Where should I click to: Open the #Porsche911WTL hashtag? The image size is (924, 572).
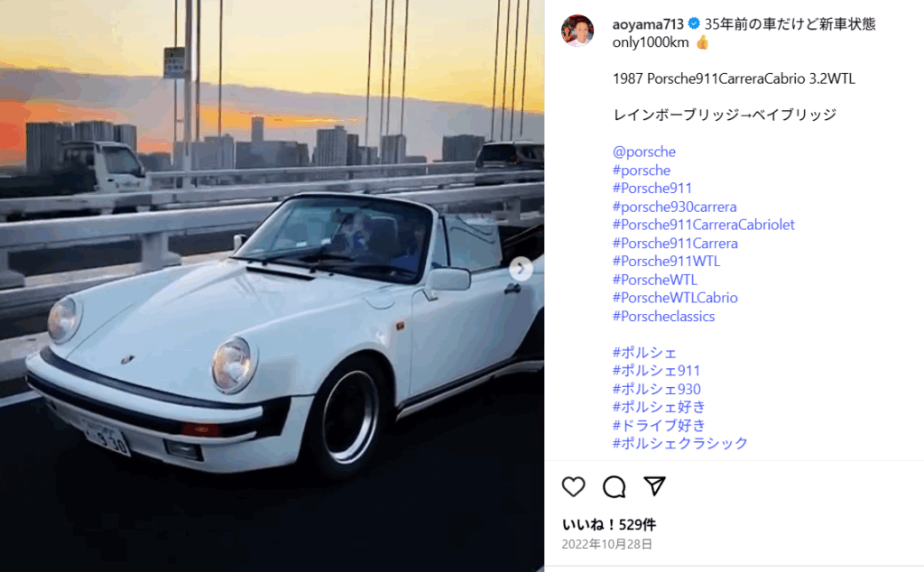(x=666, y=261)
